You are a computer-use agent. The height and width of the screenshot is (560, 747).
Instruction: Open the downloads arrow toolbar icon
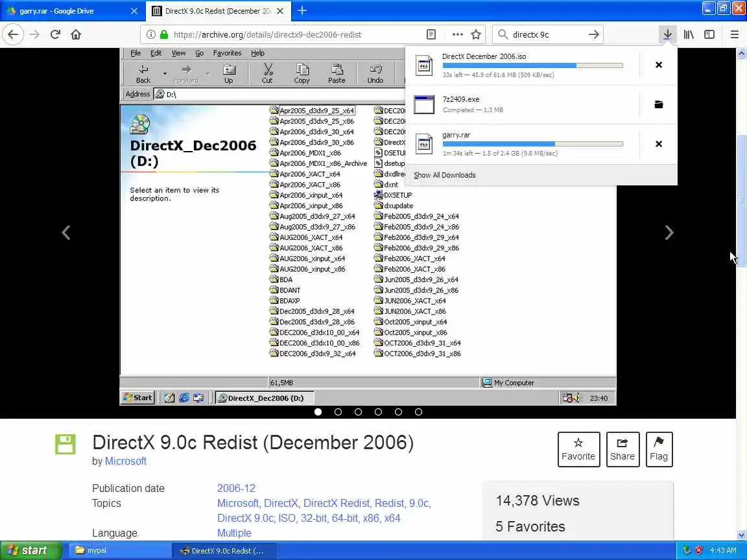(667, 34)
